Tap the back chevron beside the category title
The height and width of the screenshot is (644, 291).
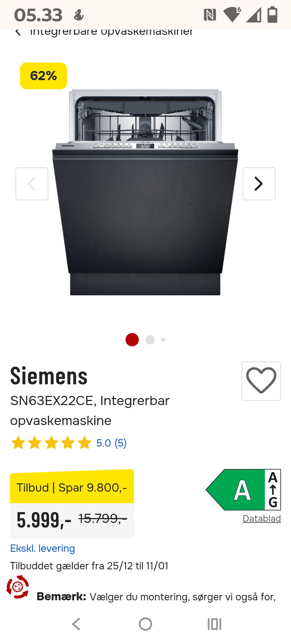coord(18,32)
